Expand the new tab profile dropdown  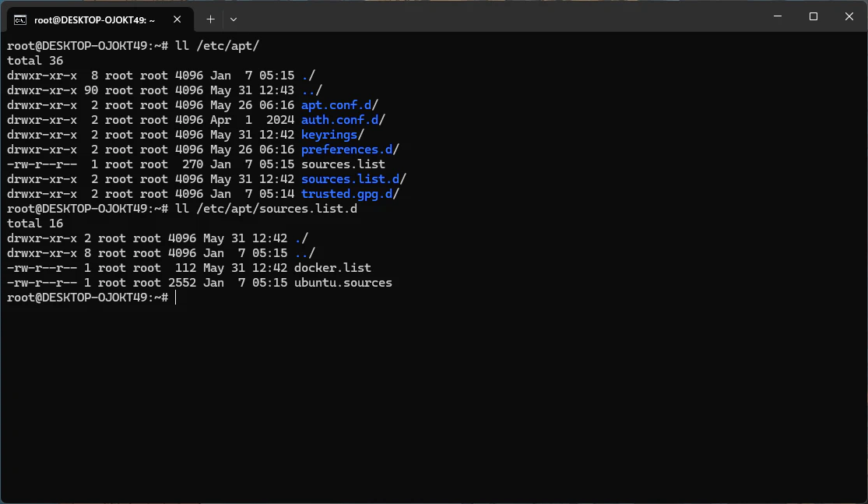tap(234, 19)
